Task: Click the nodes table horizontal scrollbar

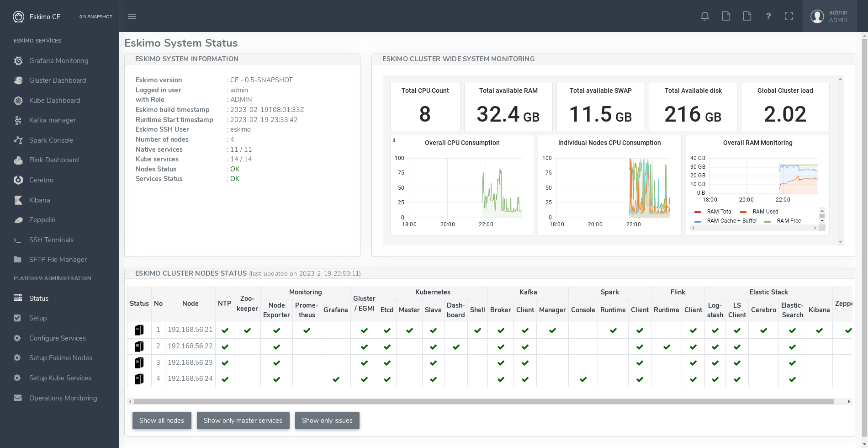Action: pyautogui.click(x=483, y=402)
